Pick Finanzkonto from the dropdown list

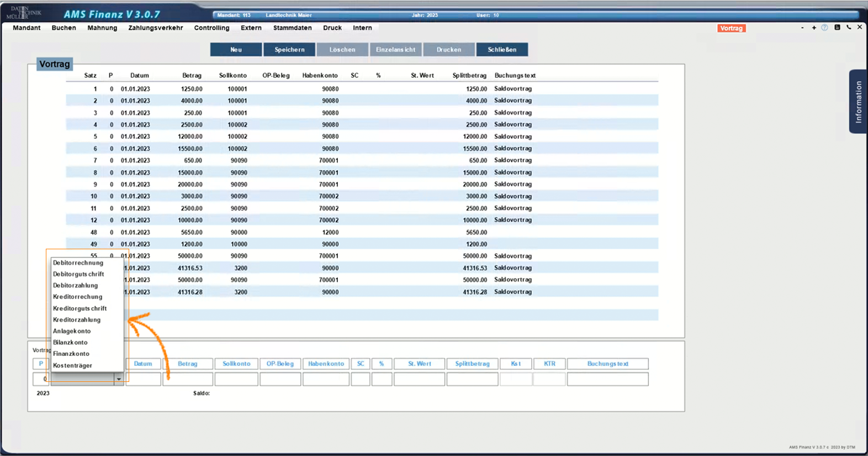click(71, 354)
